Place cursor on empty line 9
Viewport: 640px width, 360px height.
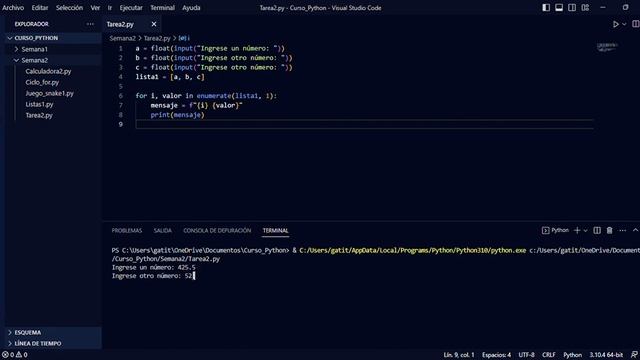pos(364,124)
